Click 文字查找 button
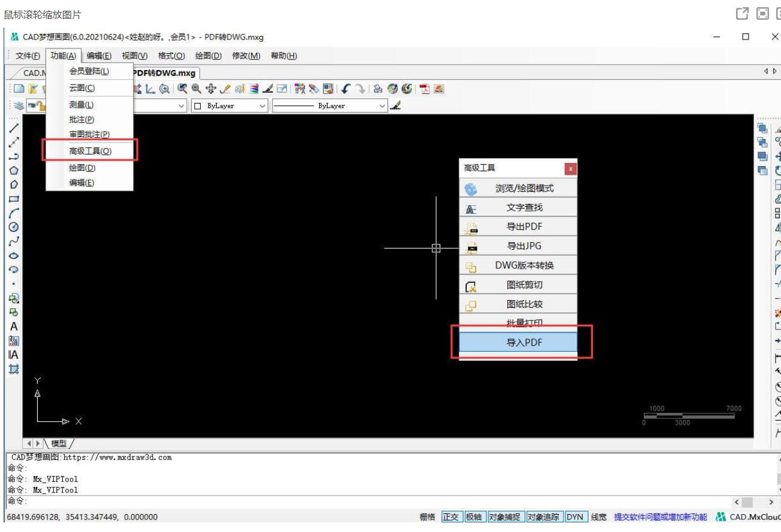781x532 pixels. [518, 208]
